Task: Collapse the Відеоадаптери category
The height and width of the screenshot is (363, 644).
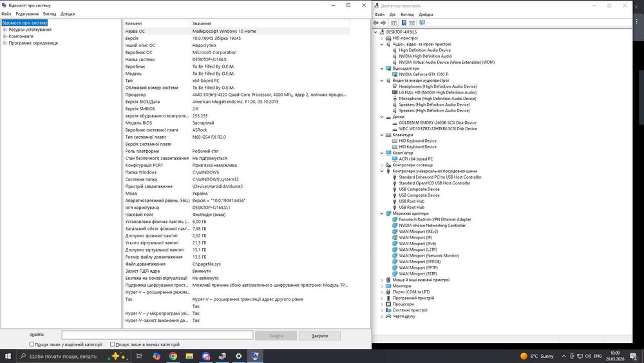Action: 382,68
